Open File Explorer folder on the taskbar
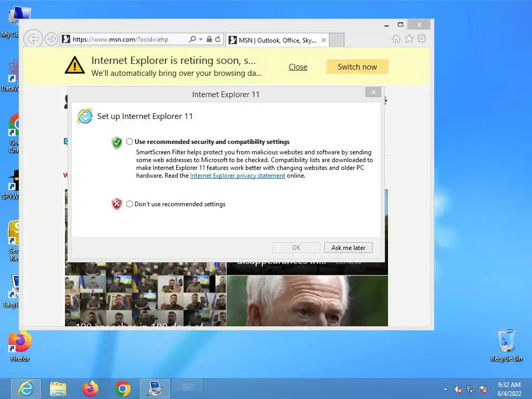532x399 pixels. (58, 389)
